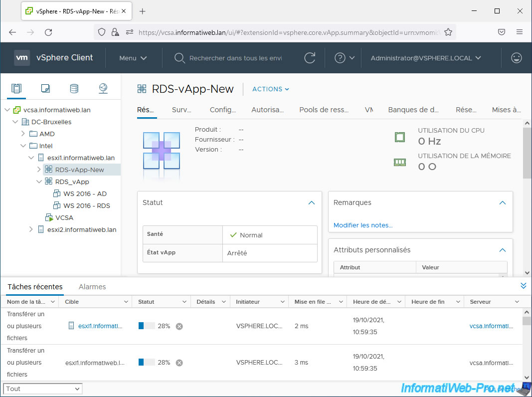Open the Hosts and Clusters inventory view
This screenshot has width=532, height=397.
click(x=16, y=89)
